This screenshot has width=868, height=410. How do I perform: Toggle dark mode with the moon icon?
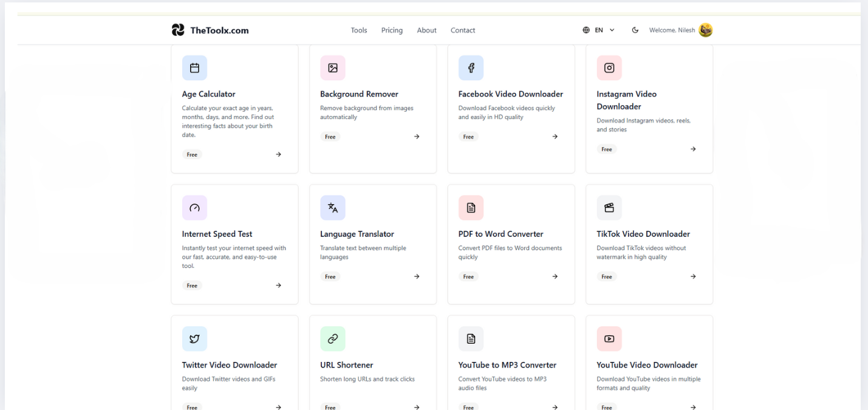click(x=635, y=30)
